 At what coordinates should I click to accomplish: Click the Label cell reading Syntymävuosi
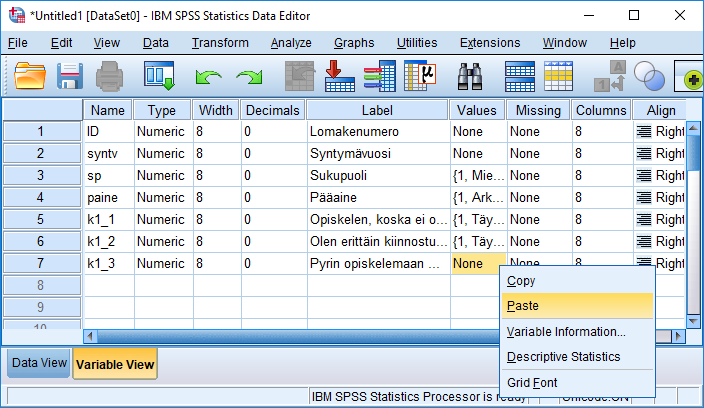[x=378, y=154]
